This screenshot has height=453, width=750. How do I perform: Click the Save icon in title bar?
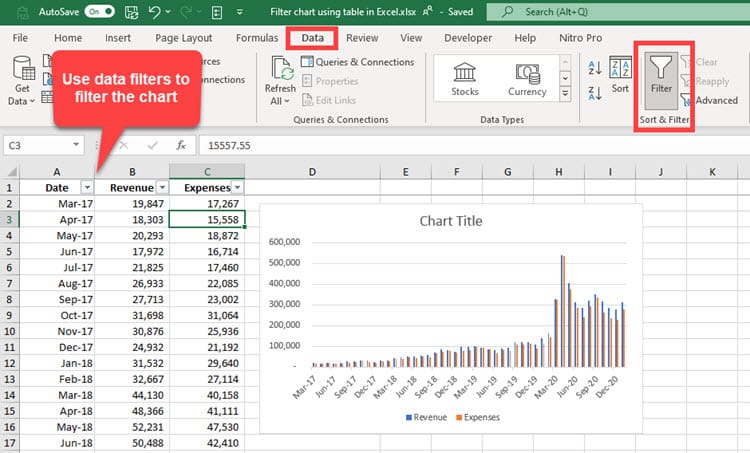(131, 12)
